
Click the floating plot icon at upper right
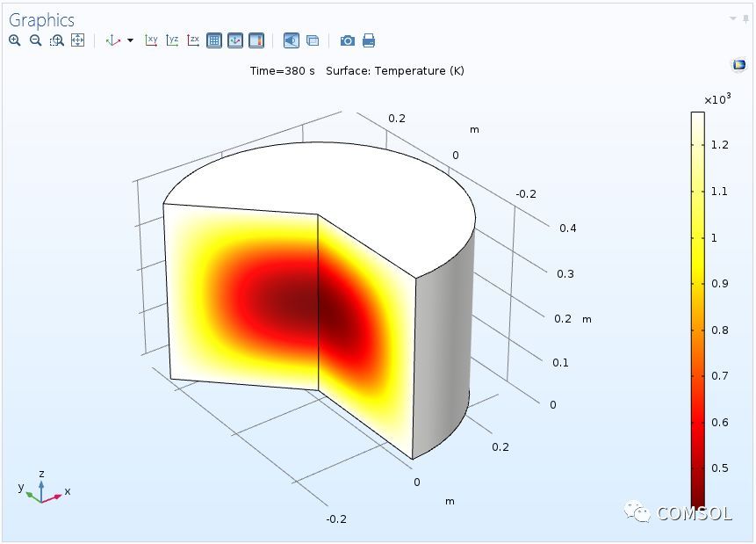pyautogui.click(x=739, y=64)
